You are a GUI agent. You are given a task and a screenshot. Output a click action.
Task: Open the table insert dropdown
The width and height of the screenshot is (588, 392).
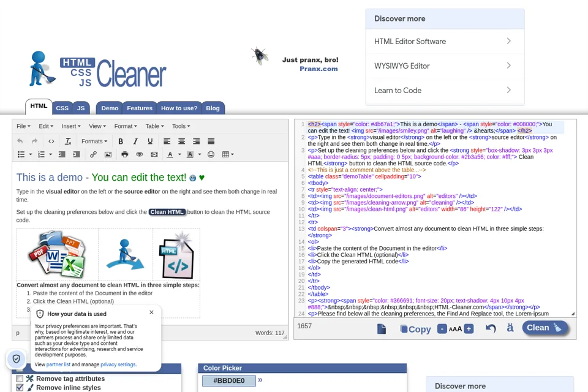(228, 154)
